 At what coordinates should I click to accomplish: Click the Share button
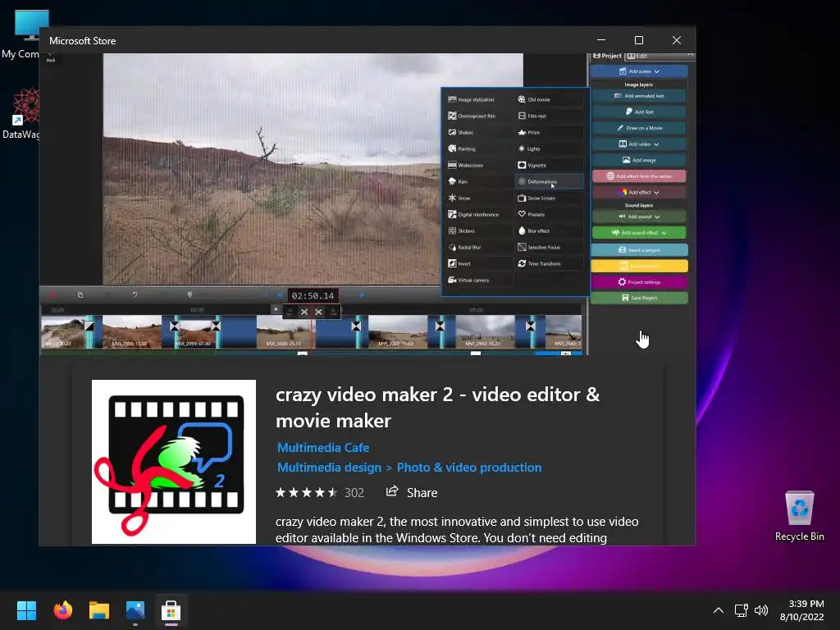(412, 492)
